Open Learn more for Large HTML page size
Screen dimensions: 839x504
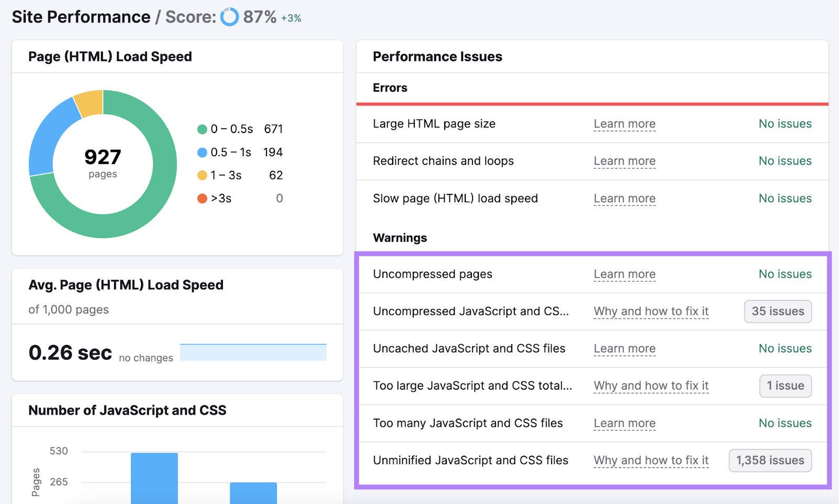pos(624,124)
